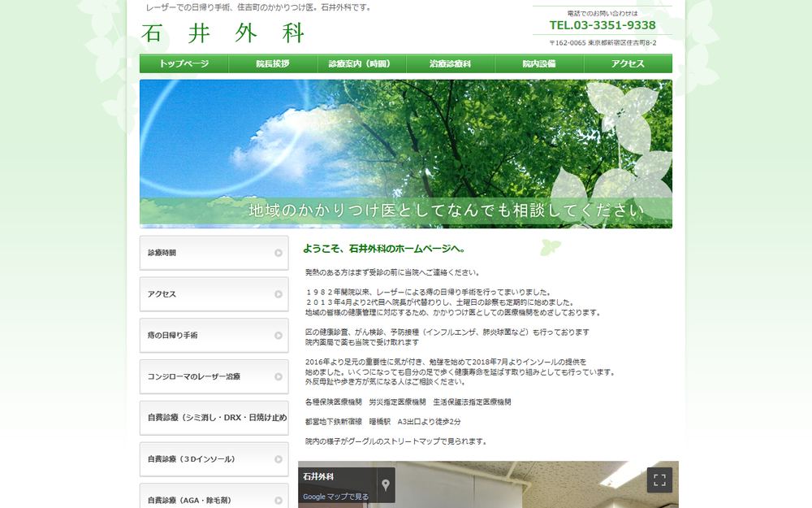The height and width of the screenshot is (508, 812).
Task: Click the line about 都営地下鉄新宿線 曙橋駅
Action: pyautogui.click(x=382, y=422)
